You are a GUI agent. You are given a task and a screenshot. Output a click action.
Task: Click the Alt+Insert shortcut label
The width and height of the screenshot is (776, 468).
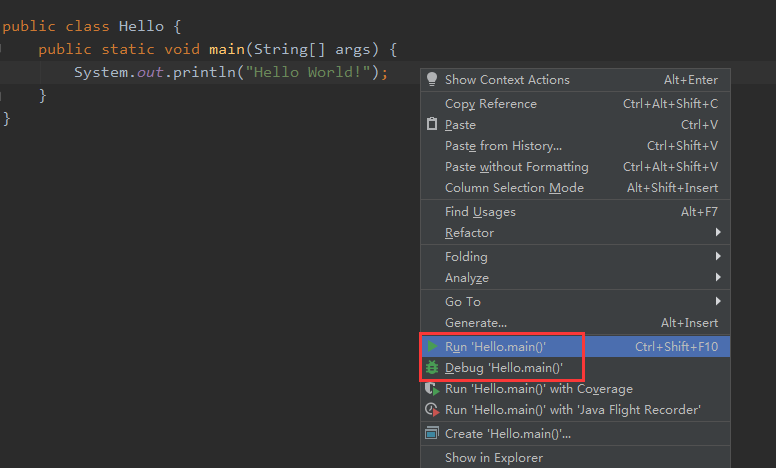coord(689,323)
